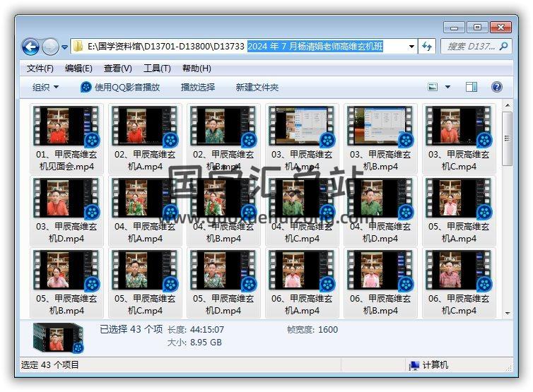
Task: Click the 播放选择 button
Action: [198, 88]
